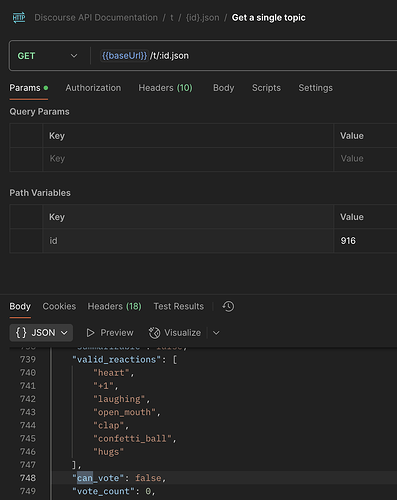This screenshot has width=397, height=500.
Task: Click the "vote_count" key on line 749
Action: pos(103,491)
